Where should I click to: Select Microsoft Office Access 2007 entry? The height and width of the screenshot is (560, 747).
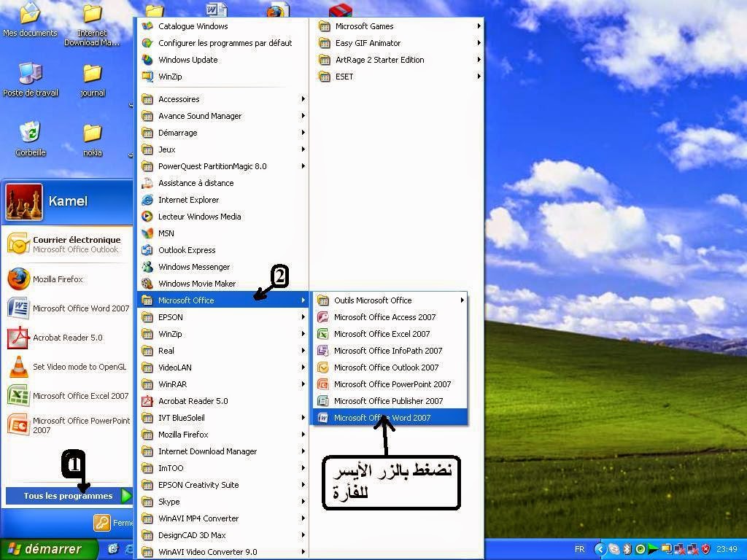[390, 317]
